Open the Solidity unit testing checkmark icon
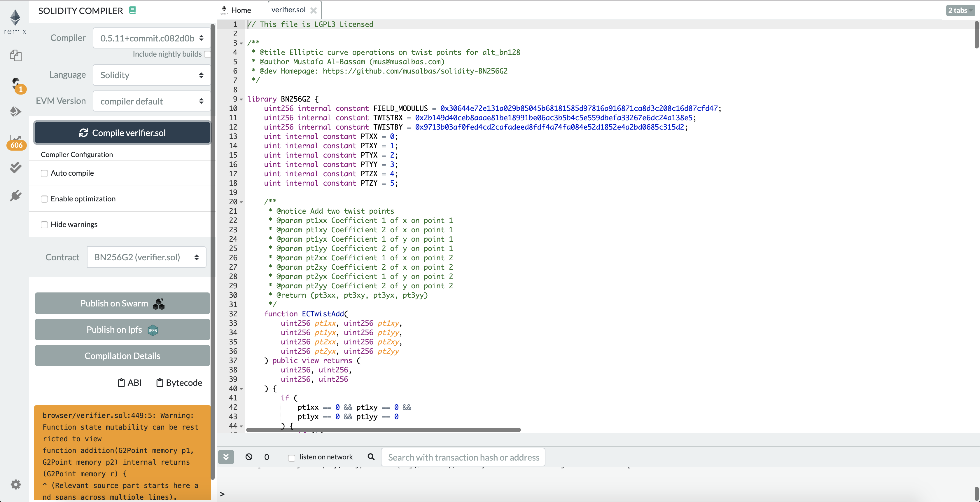Image resolution: width=980 pixels, height=502 pixels. (15, 168)
